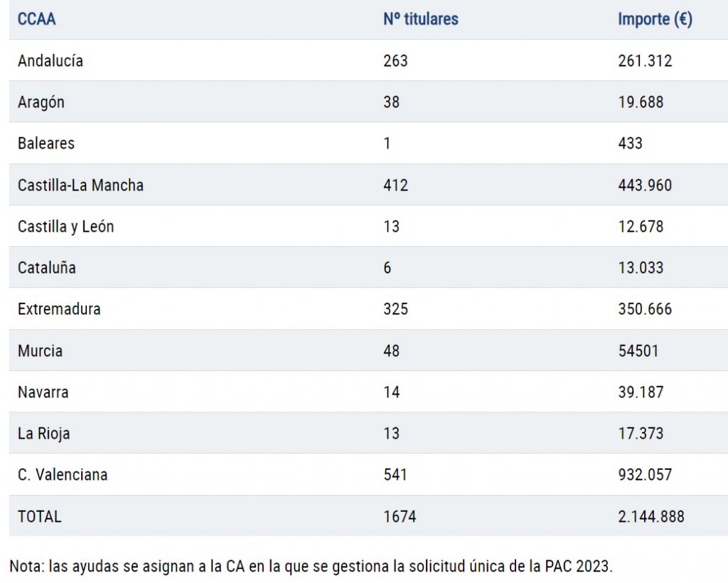Click the total amount 2.144.888

(x=651, y=517)
